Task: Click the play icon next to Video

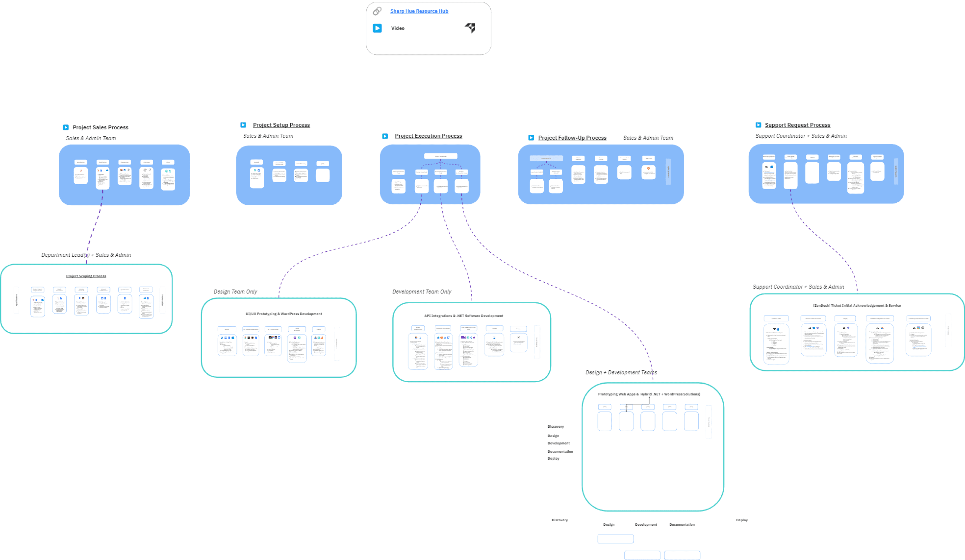Action: [377, 28]
